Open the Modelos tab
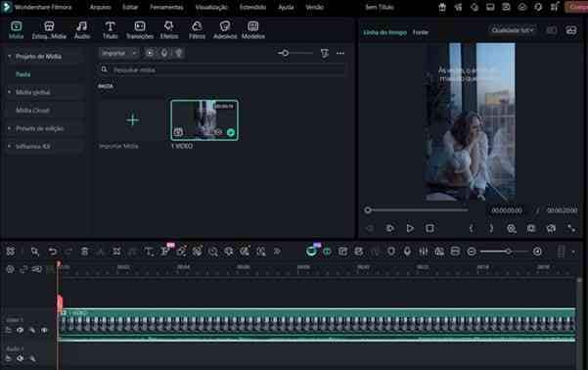 pos(253,30)
